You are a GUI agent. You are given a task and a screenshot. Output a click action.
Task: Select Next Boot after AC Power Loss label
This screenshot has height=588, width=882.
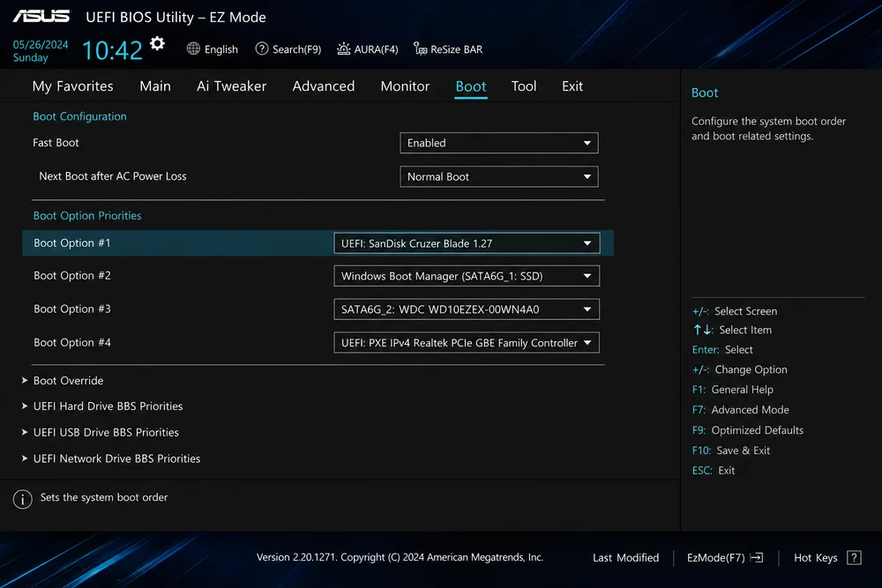click(113, 176)
